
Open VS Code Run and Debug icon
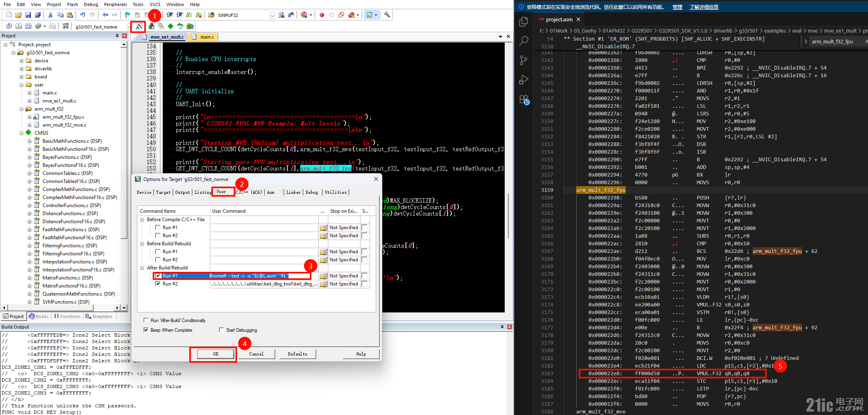(x=524, y=80)
